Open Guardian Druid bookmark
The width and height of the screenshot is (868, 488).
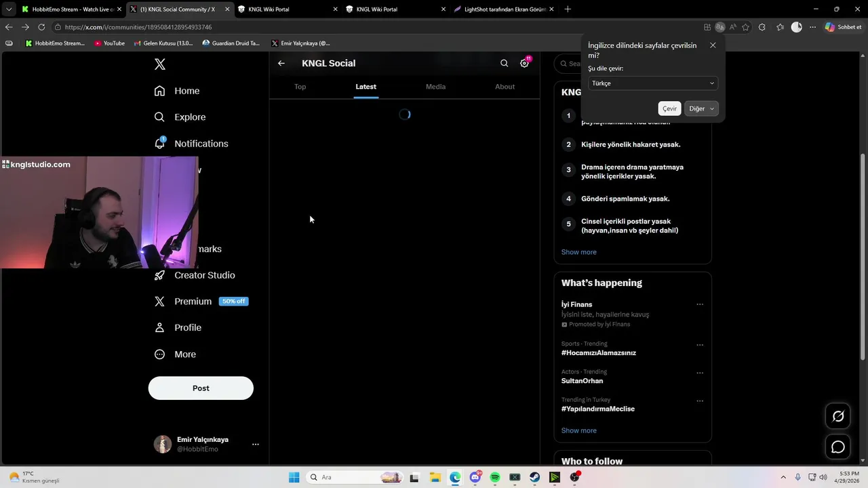point(231,43)
